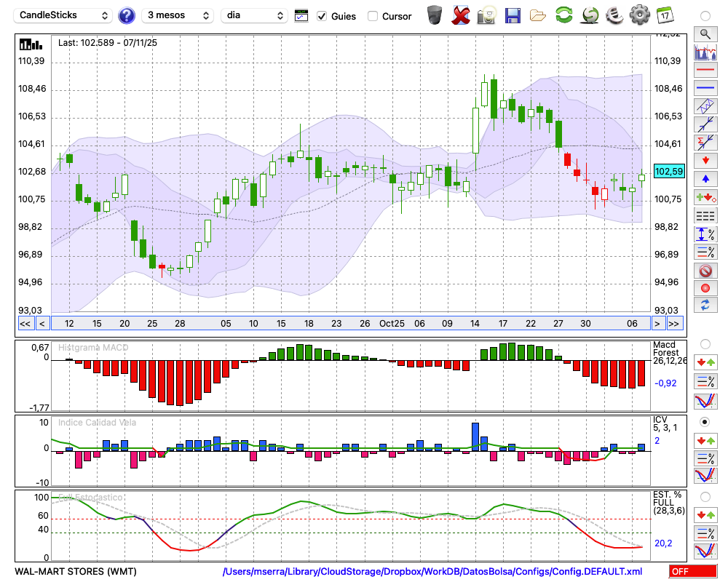Click the trash can icon in toolbar
Image resolution: width=728 pixels, height=582 pixels.
[435, 15]
